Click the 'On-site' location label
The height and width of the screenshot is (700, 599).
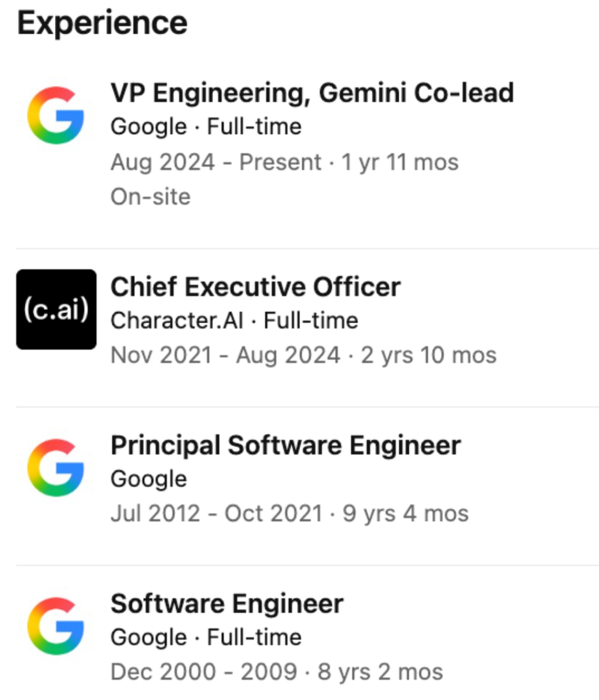click(150, 197)
